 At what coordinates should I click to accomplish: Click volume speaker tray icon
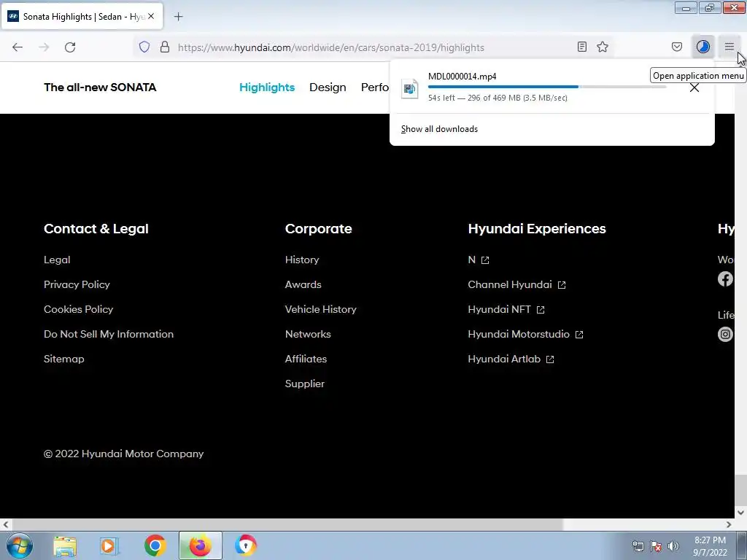tap(673, 546)
